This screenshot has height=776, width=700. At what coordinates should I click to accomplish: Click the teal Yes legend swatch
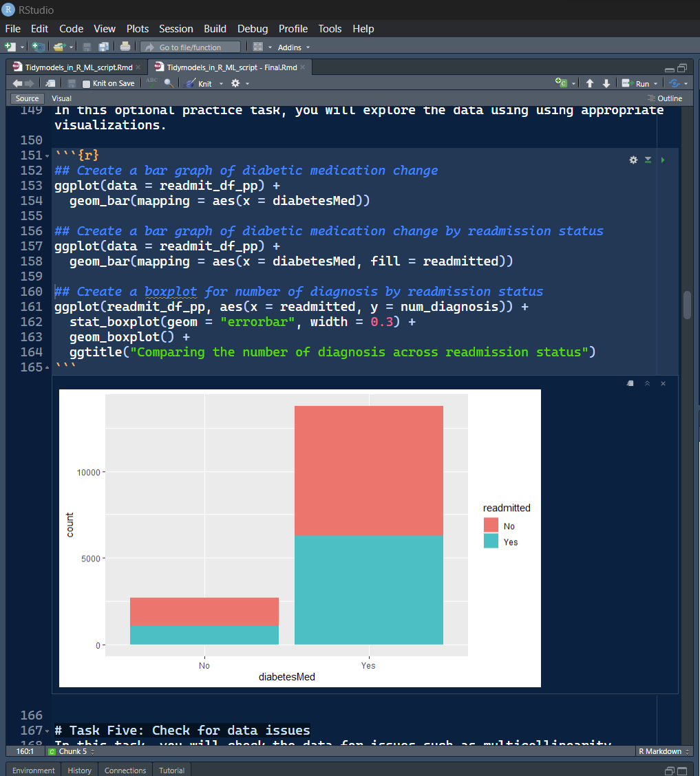pyautogui.click(x=491, y=541)
